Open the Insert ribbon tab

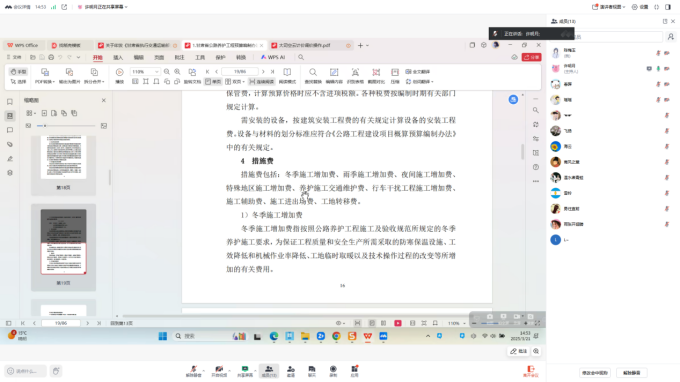[118, 57]
